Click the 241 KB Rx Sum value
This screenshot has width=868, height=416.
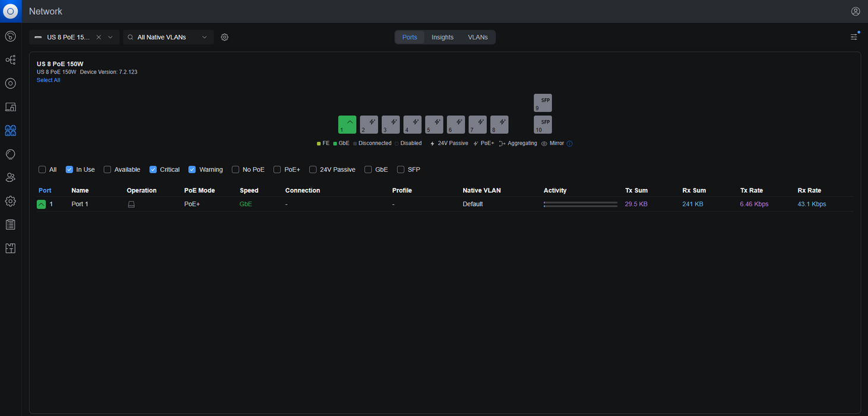(693, 204)
